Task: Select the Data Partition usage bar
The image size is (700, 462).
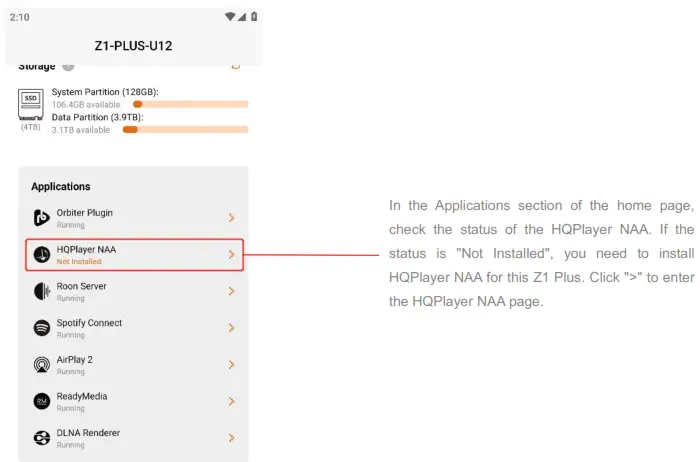Action: coord(185,129)
